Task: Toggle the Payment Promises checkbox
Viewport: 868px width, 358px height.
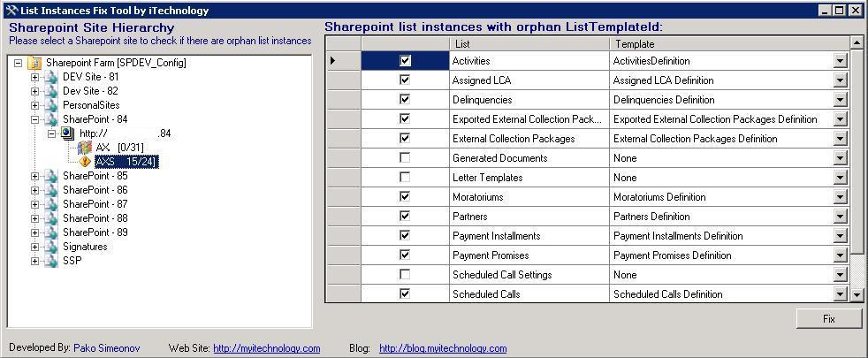Action: (x=405, y=255)
